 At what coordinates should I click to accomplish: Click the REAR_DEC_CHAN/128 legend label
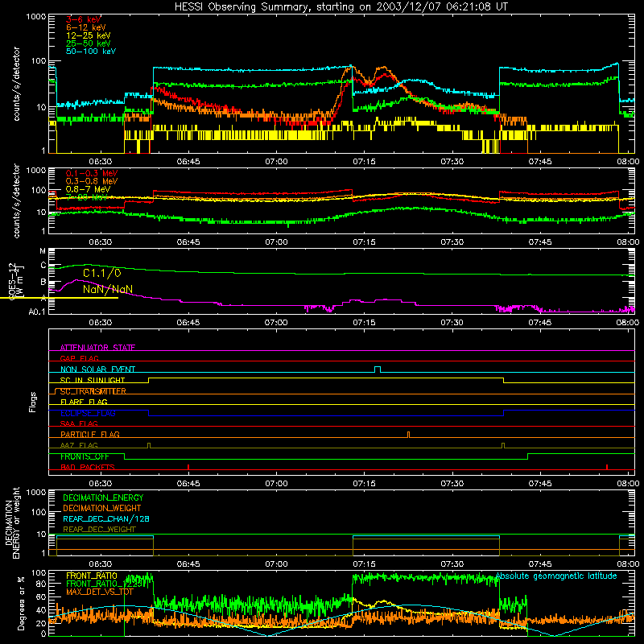tap(106, 518)
